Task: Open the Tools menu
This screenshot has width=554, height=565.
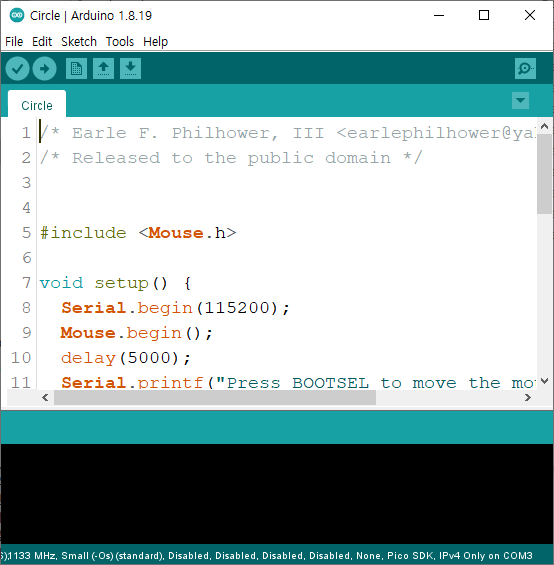Action: click(120, 41)
